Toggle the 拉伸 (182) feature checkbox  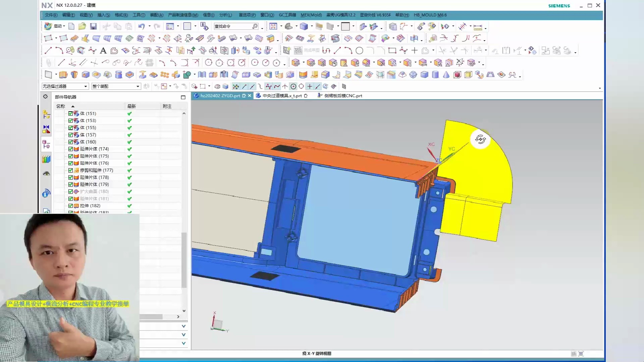point(70,206)
